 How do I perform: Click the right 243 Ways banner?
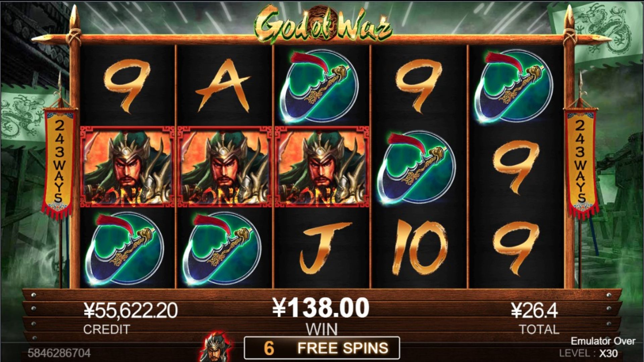[581, 162]
